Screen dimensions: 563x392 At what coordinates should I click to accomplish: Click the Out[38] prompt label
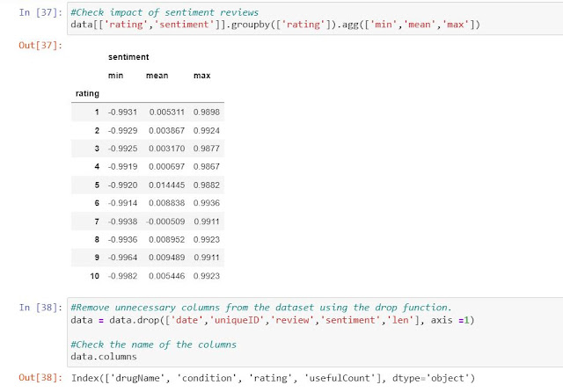point(40,378)
